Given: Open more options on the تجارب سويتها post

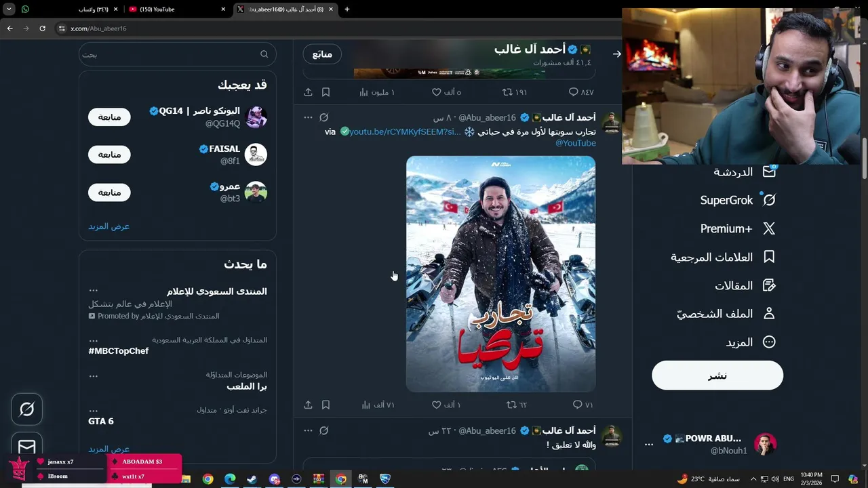Looking at the screenshot, I should click(x=308, y=117).
